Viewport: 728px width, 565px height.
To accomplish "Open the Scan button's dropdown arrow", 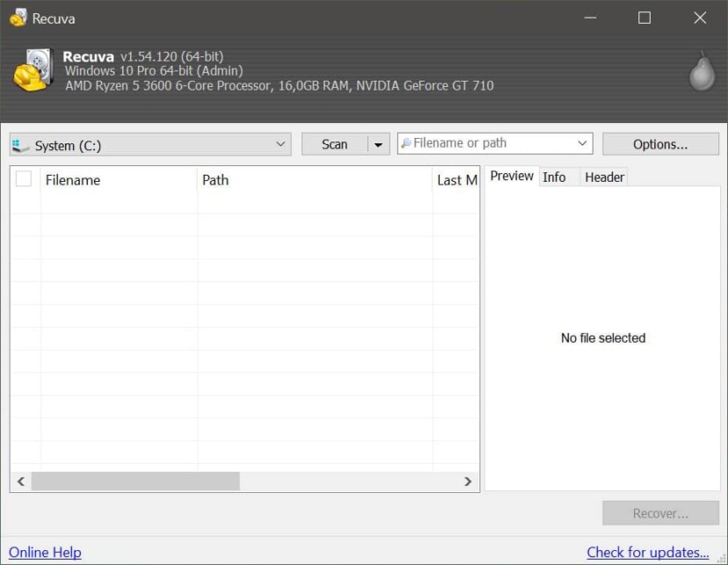I will point(378,142).
